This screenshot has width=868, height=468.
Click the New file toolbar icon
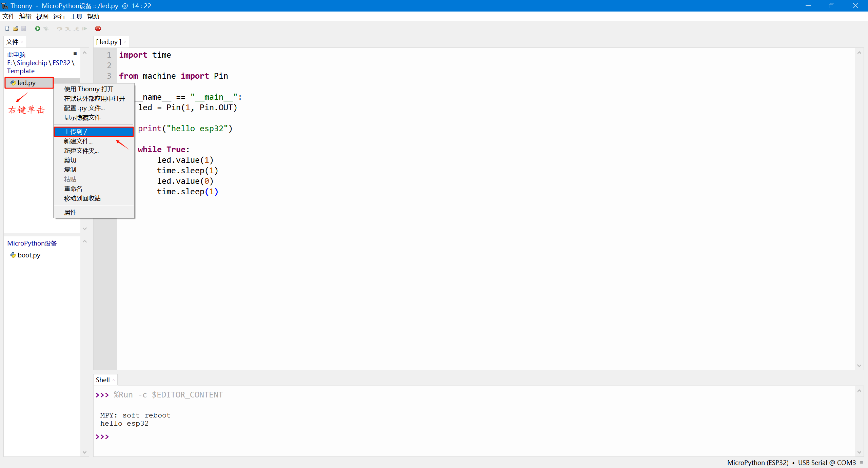tap(7, 28)
